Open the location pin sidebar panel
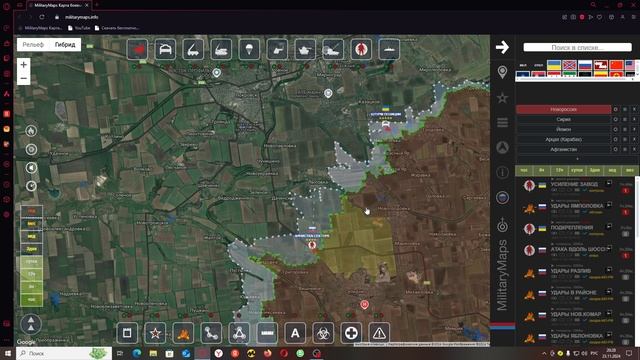Viewport: 640px width, 360px height. pos(502,72)
